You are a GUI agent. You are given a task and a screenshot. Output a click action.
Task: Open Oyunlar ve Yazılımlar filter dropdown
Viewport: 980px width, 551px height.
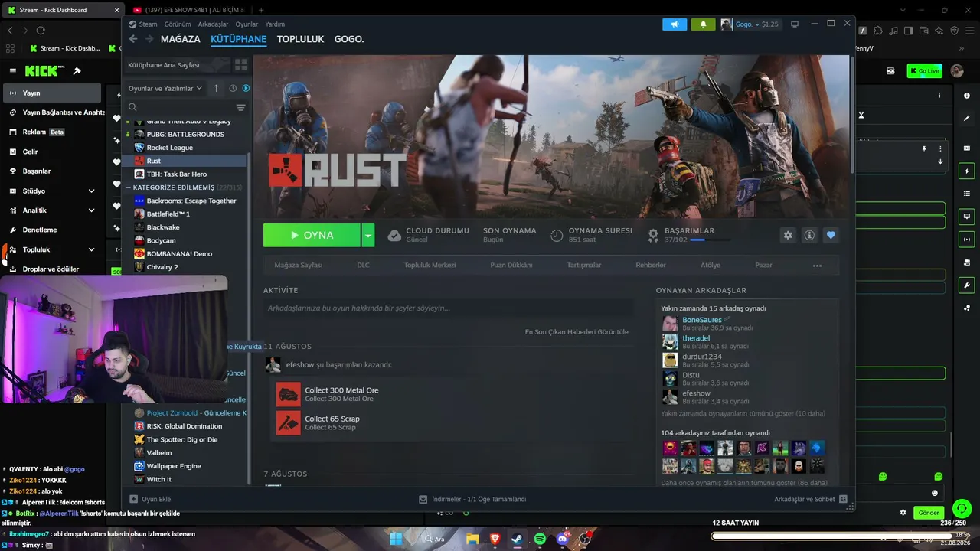pos(165,88)
